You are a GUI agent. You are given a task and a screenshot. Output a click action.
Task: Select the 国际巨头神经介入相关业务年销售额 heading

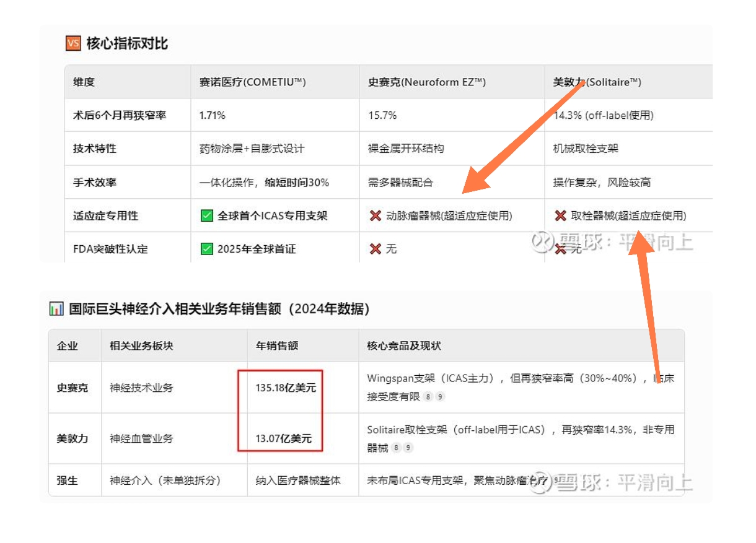[x=219, y=308]
